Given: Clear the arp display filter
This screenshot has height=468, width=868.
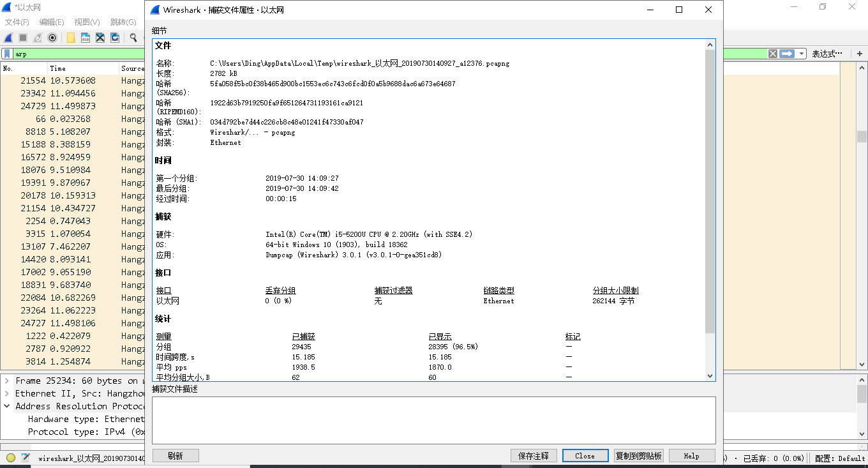Looking at the screenshot, I should tap(773, 54).
